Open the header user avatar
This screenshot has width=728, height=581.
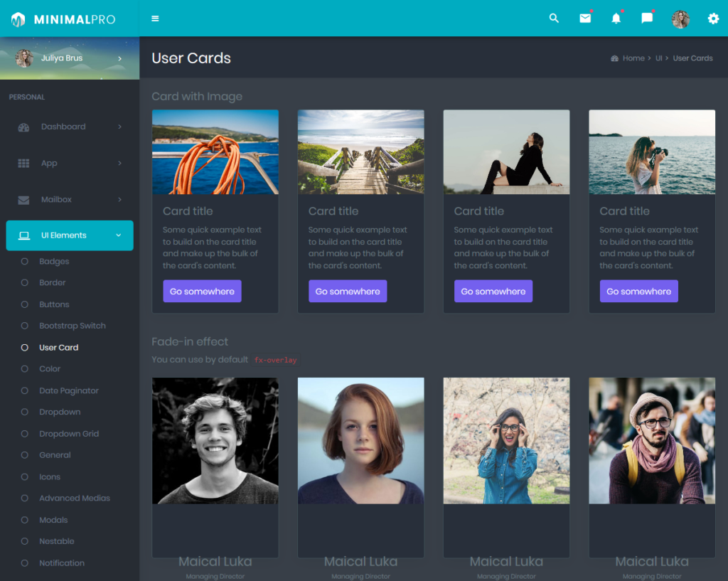[680, 19]
